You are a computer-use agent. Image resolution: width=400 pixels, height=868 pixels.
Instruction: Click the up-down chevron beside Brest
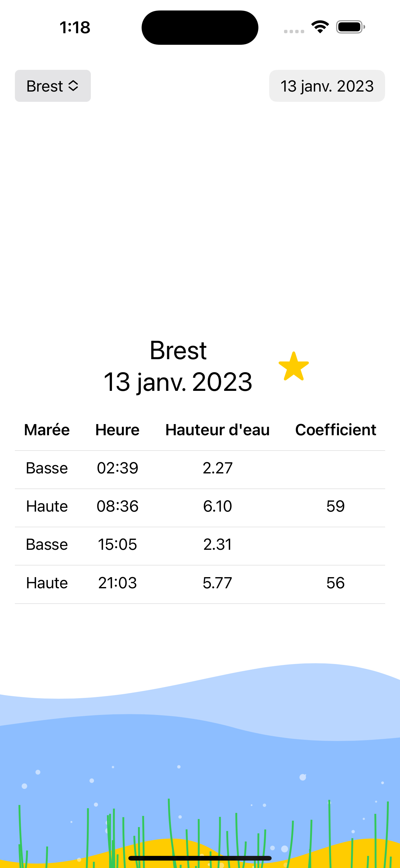point(73,86)
